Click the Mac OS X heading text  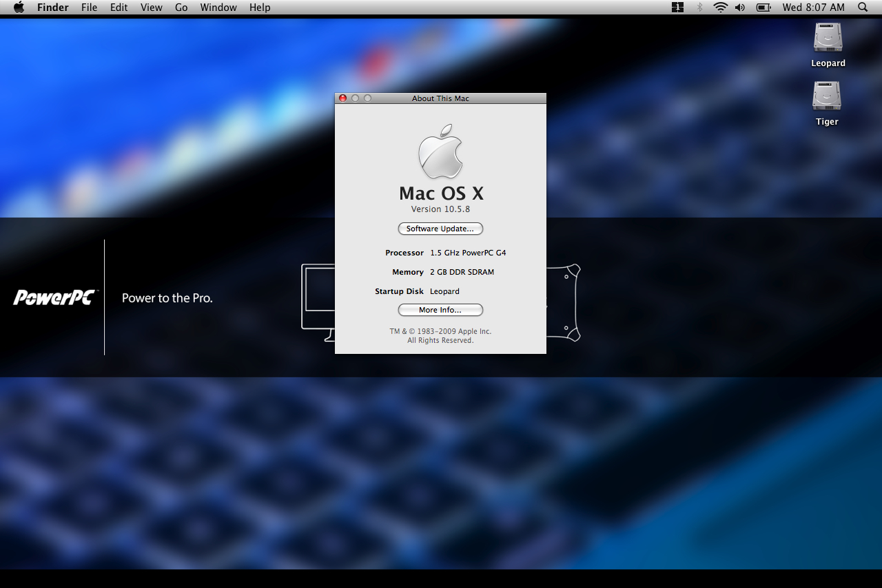tap(441, 193)
